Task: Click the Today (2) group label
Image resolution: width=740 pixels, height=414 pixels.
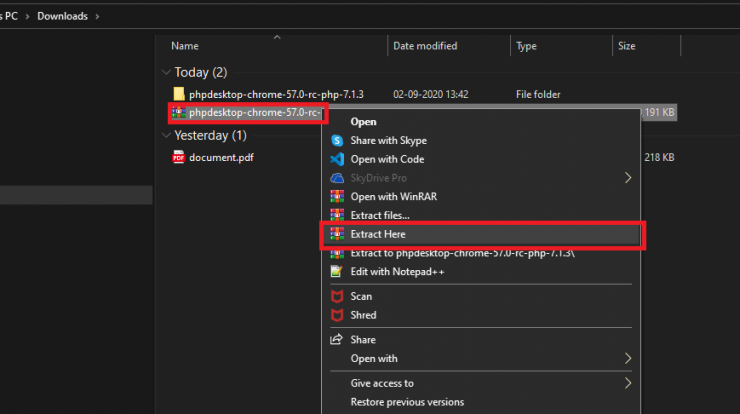Action: (x=201, y=72)
